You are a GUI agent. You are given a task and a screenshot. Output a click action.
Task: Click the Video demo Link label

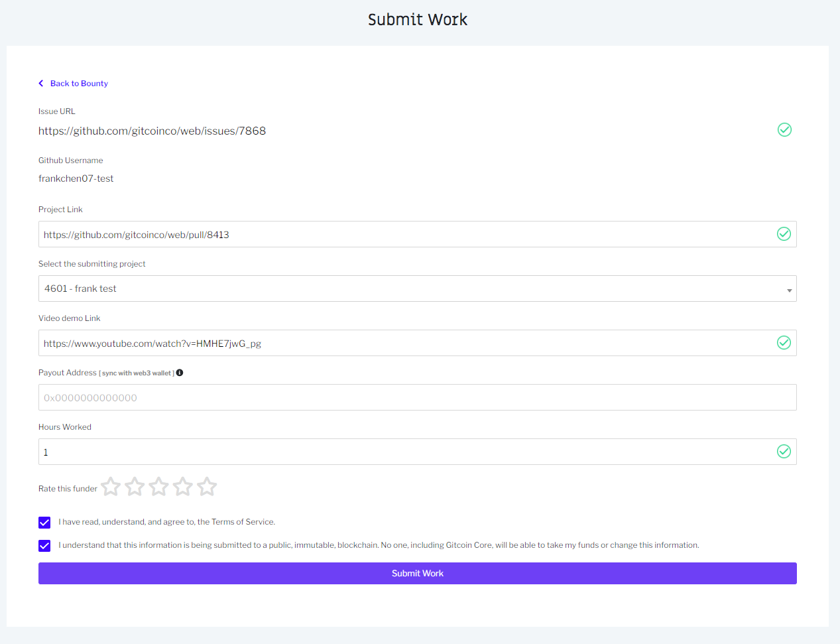69,318
